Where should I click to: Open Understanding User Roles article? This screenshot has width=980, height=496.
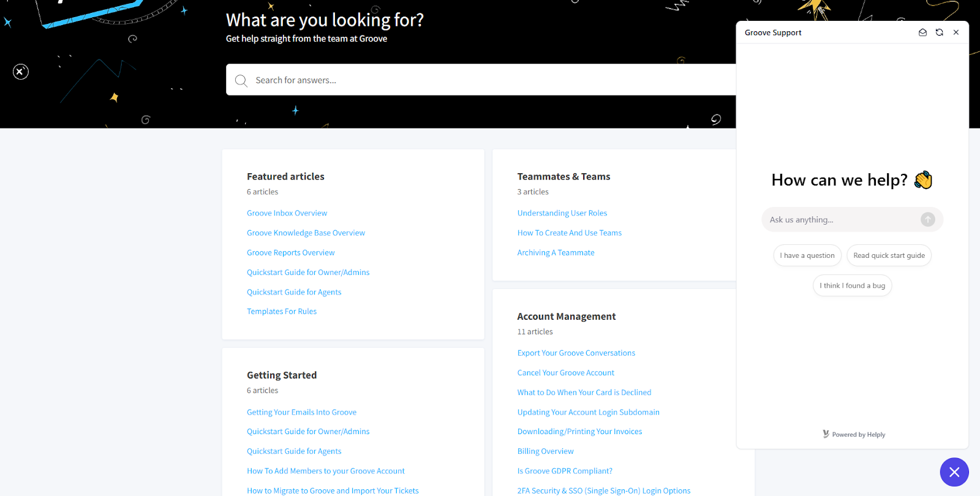(562, 213)
